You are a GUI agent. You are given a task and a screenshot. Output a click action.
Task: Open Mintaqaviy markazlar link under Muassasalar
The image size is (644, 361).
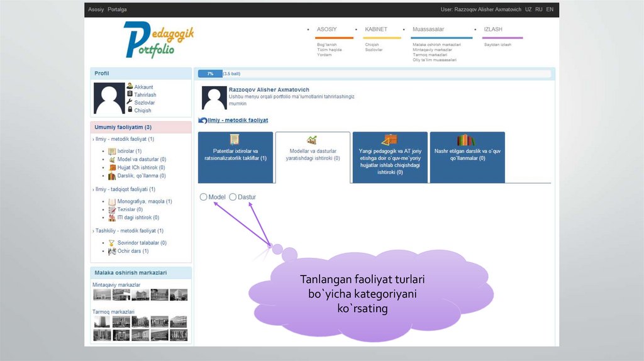pyautogui.click(x=432, y=50)
